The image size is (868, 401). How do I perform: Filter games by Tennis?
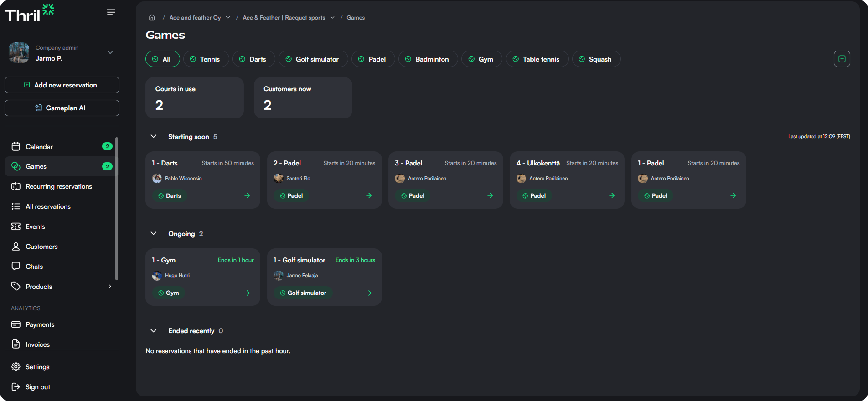coord(206,59)
